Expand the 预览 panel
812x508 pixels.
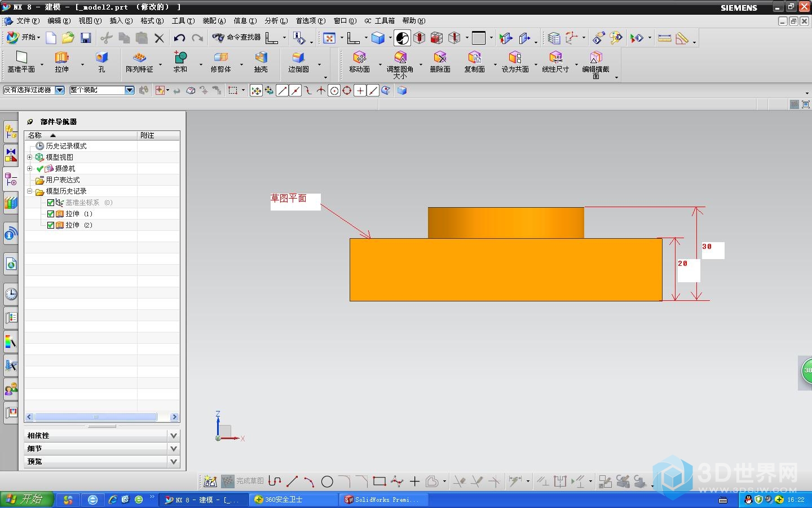174,462
